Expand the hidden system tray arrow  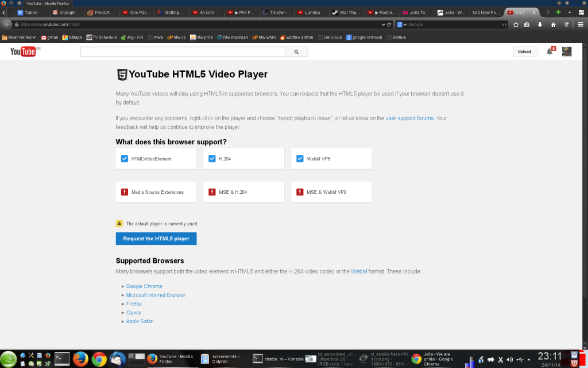point(529,360)
